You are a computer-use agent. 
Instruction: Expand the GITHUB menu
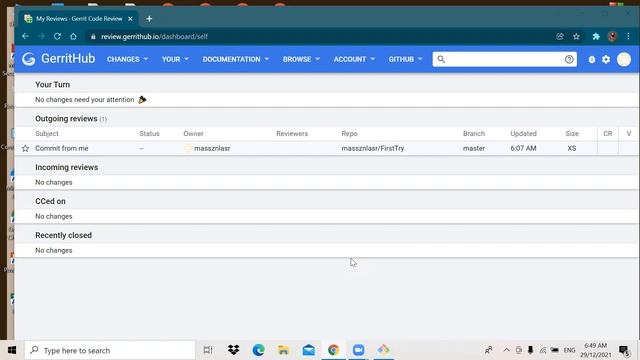tap(405, 59)
